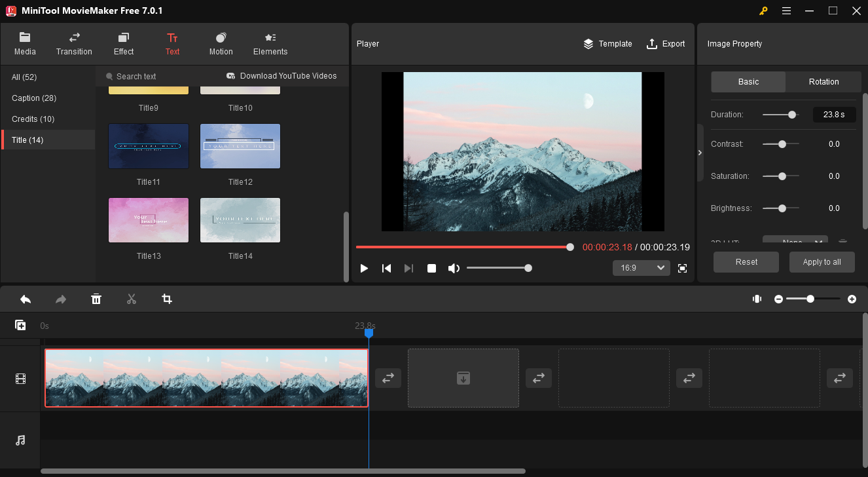
Task: Switch to the Rotation property tab
Action: pyautogui.click(x=823, y=82)
